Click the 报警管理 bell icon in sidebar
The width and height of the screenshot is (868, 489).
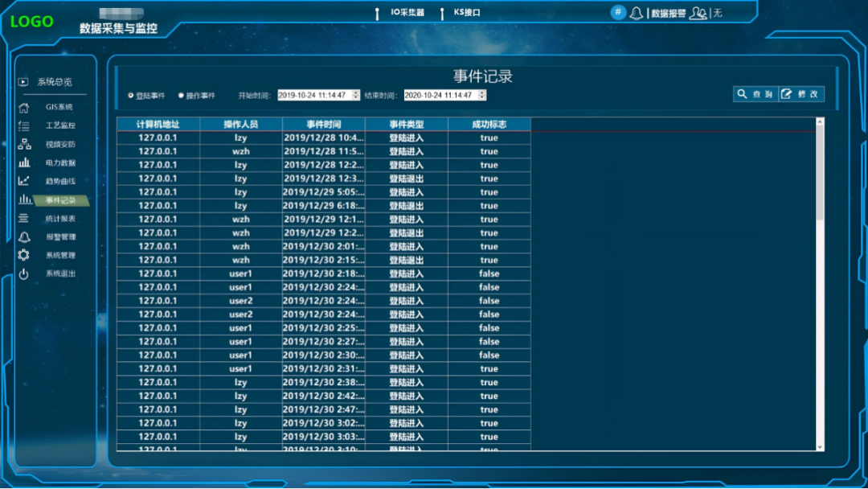[24, 237]
